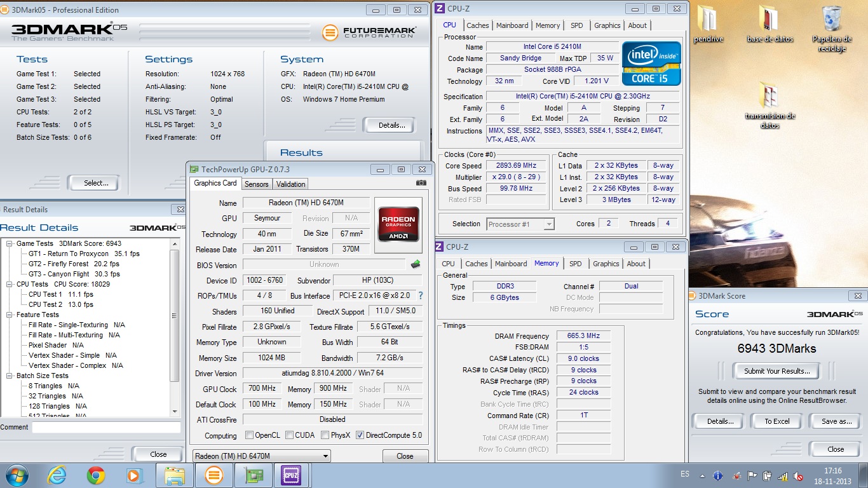Open Windows Media Player taskbar icon
Screen dimensions: 868x488
[134, 475]
